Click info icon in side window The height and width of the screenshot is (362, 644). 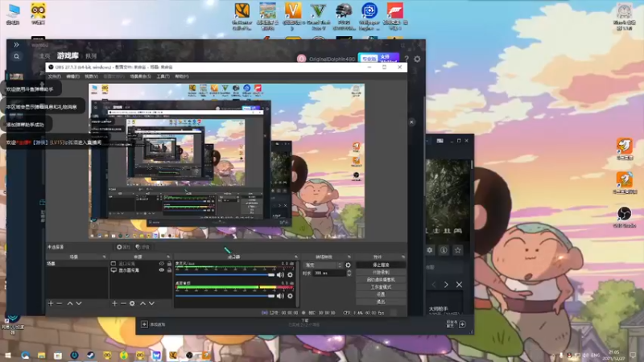pyautogui.click(x=444, y=250)
